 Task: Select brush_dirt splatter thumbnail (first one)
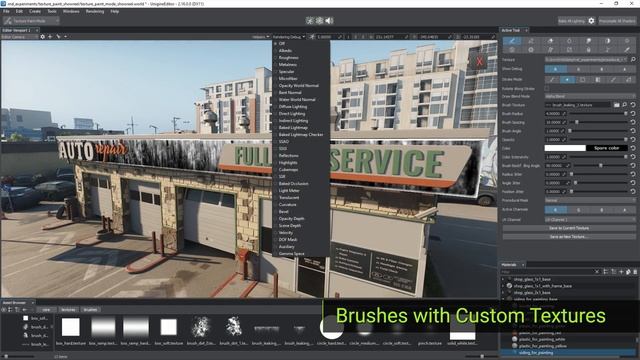[201, 327]
